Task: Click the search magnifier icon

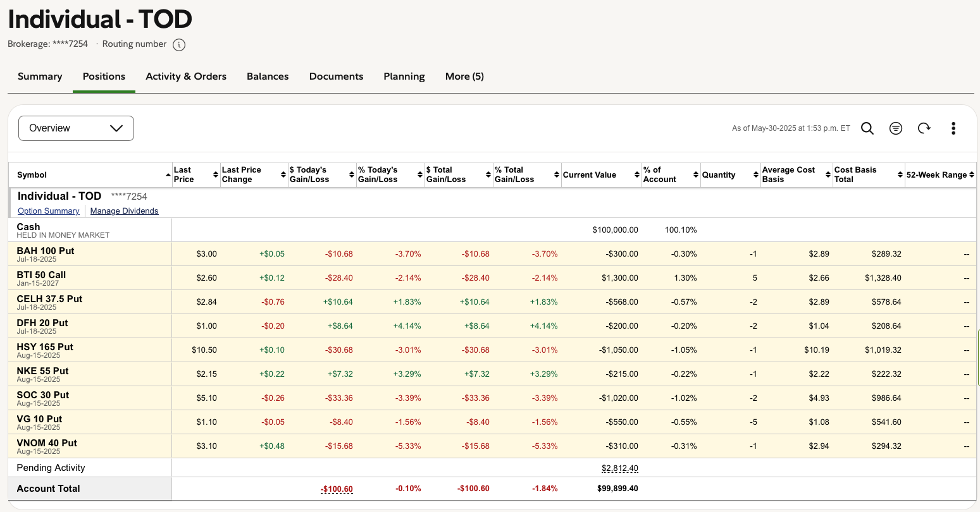Action: [867, 128]
